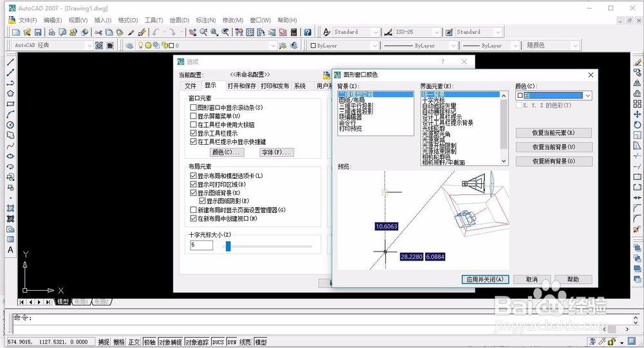Toggle '图形窗口中显示滚动条(S)' checkbox
644x348 pixels.
193,107
